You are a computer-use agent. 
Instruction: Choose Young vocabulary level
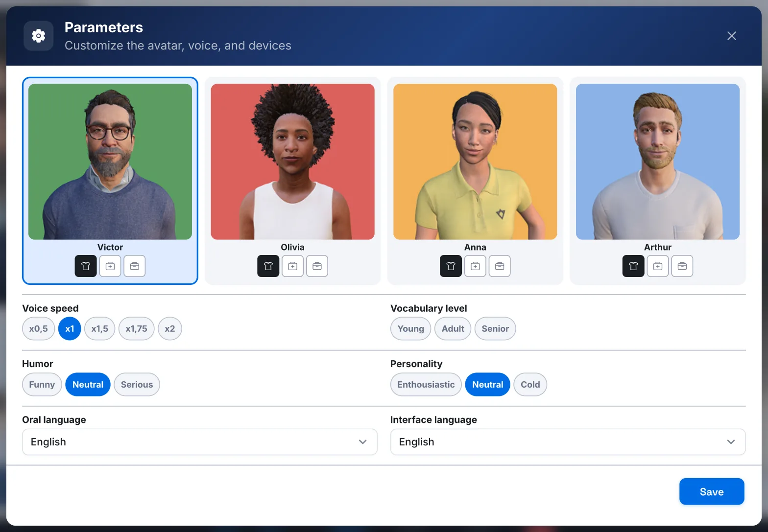(411, 329)
